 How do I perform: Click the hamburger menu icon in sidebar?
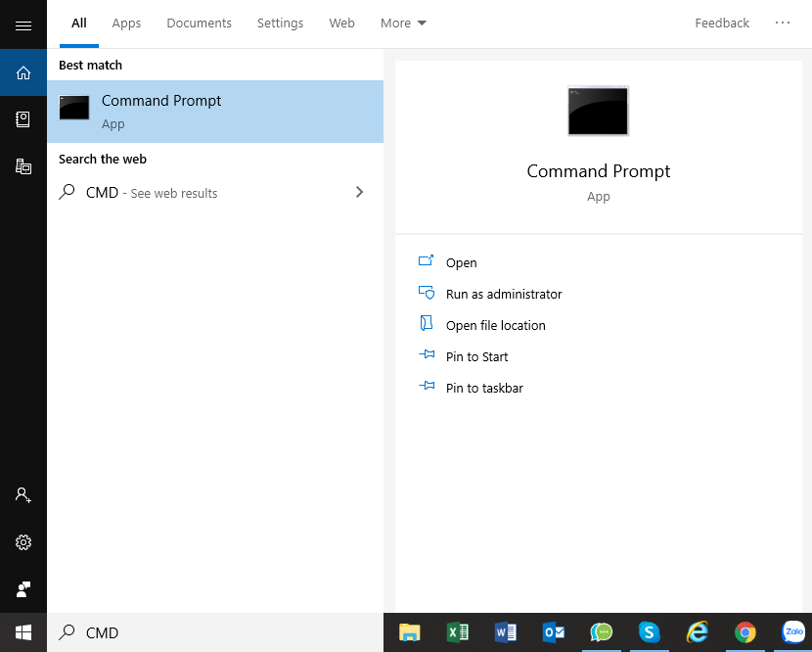[23, 25]
